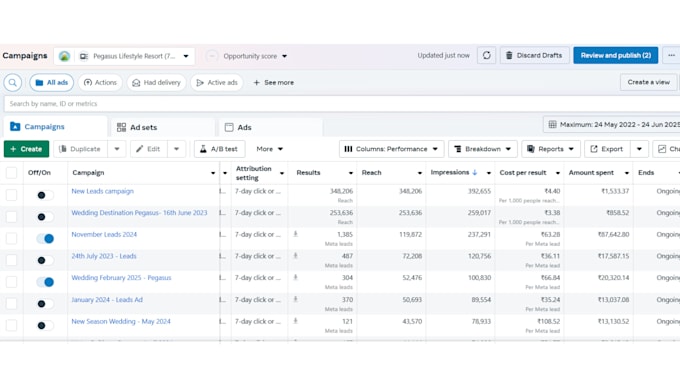
Task: Open the three-dot more options menu
Action: tap(671, 56)
